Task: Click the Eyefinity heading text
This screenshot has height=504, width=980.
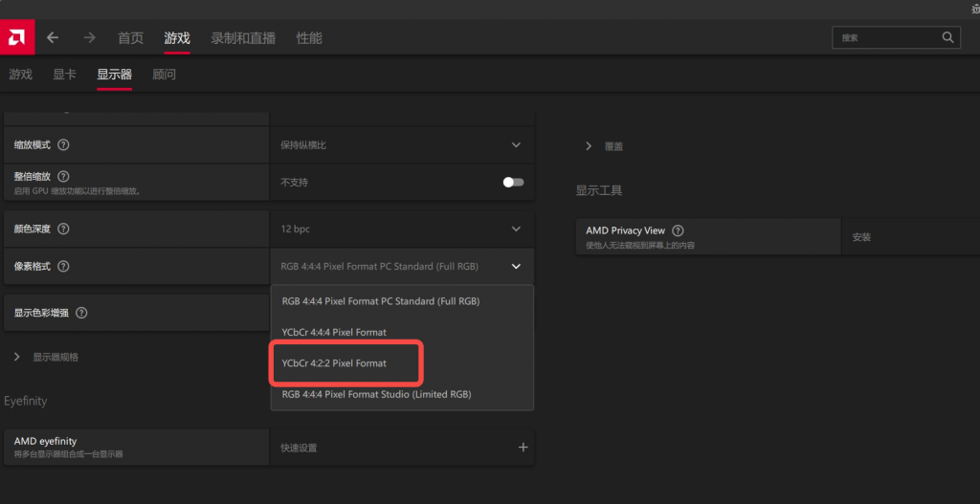Action: click(x=25, y=401)
